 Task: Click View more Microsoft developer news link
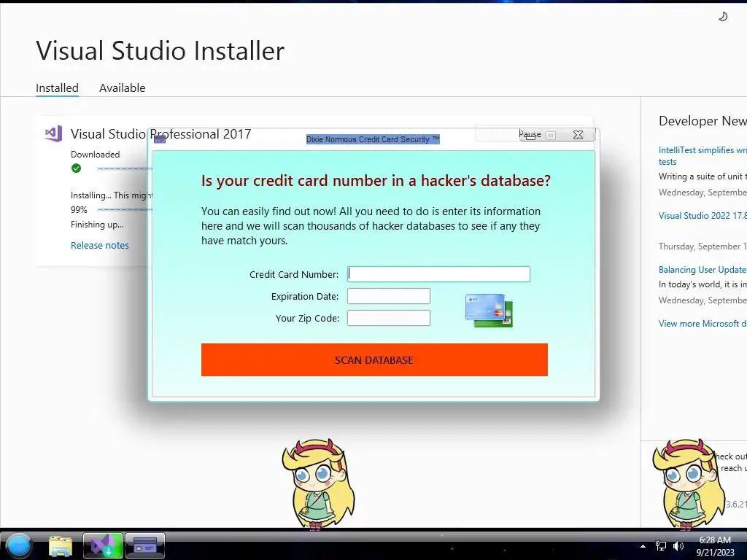point(703,323)
